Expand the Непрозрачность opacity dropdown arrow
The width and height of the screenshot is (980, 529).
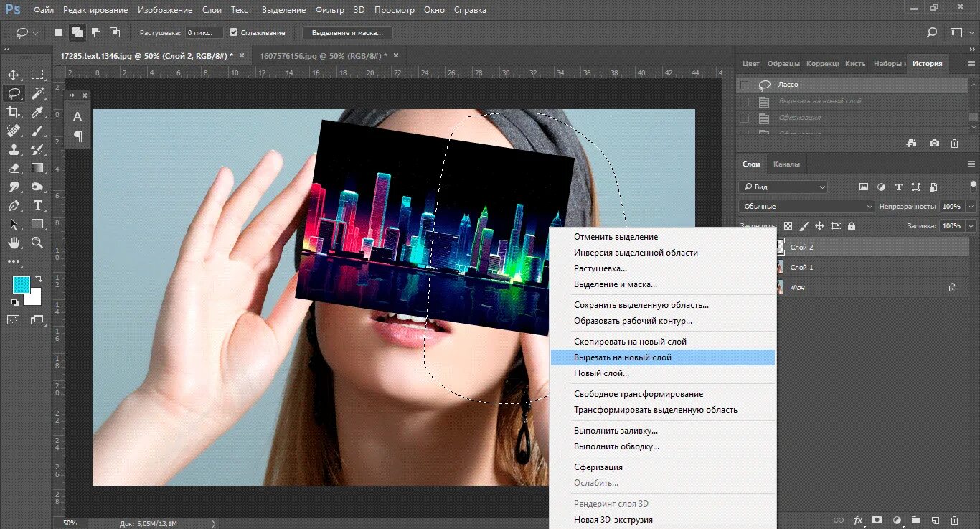pyautogui.click(x=971, y=207)
